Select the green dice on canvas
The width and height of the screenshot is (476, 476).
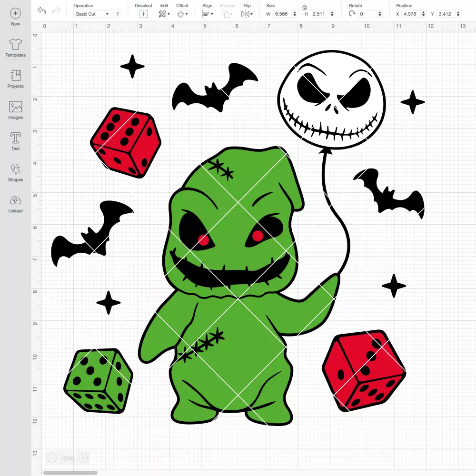(99, 381)
